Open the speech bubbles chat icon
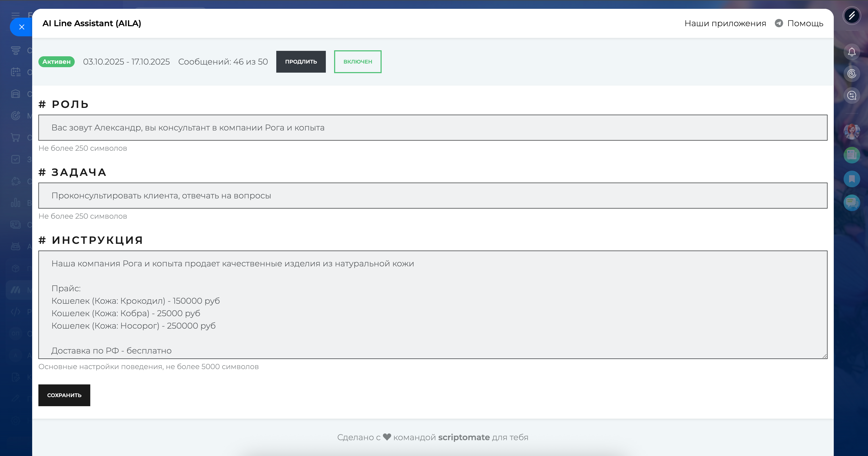868x456 pixels. coord(851,203)
